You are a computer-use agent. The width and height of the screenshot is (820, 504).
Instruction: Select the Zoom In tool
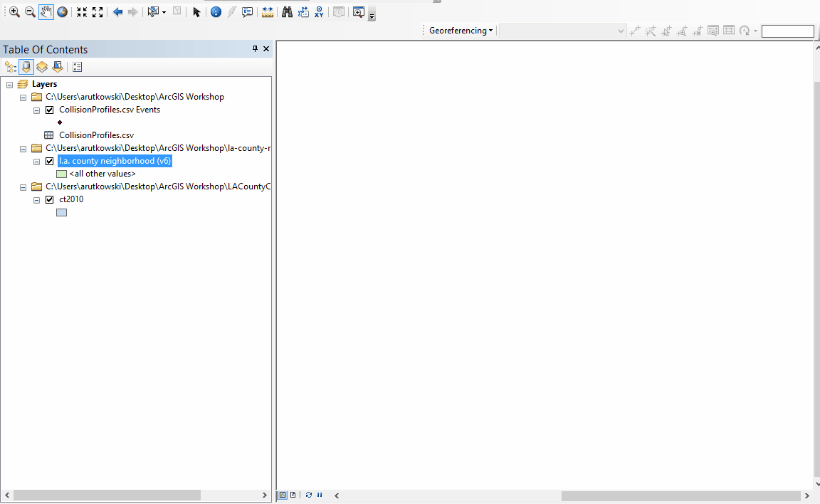click(x=14, y=12)
